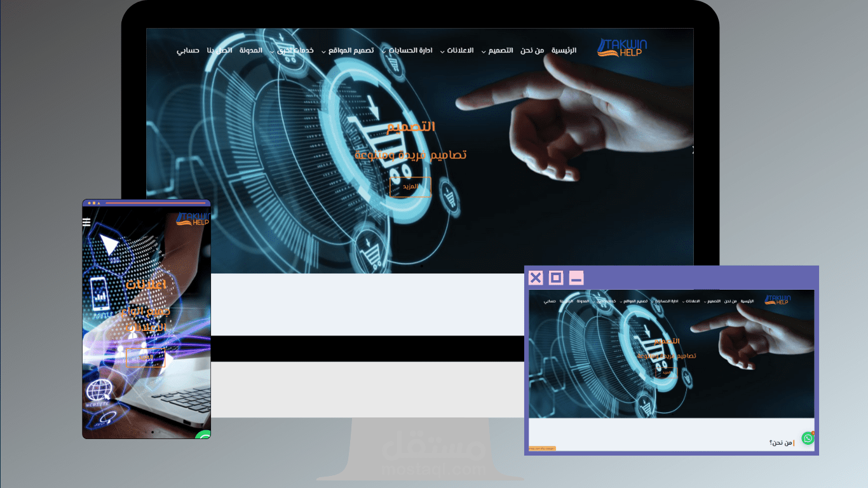Click the المزيد button in the purple window
868x488 pixels.
tap(666, 372)
